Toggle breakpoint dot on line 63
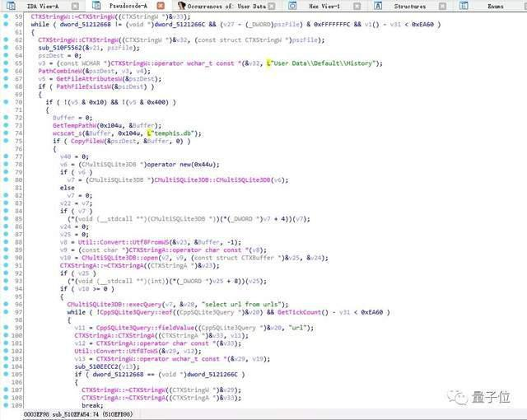527x420 pixels. (x=6, y=48)
